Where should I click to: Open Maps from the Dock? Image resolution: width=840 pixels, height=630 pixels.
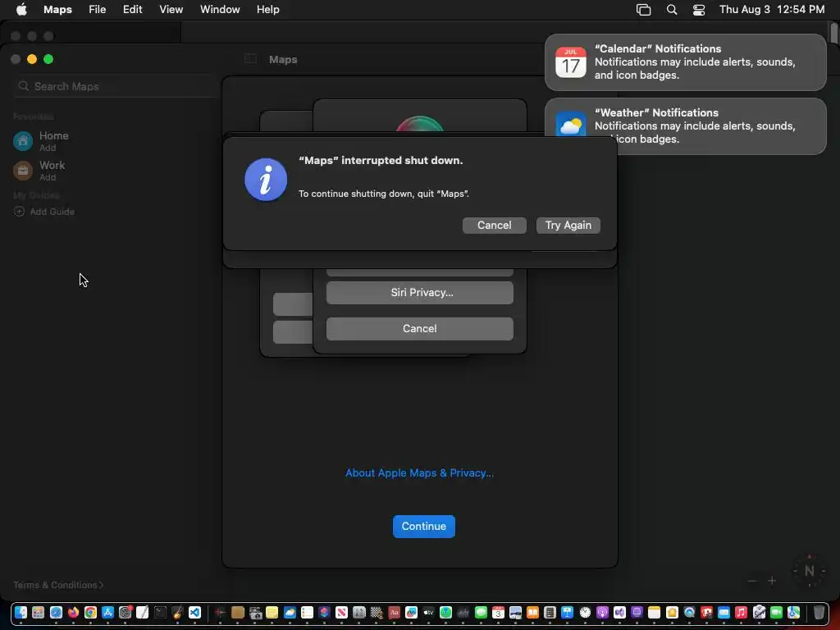click(x=793, y=612)
